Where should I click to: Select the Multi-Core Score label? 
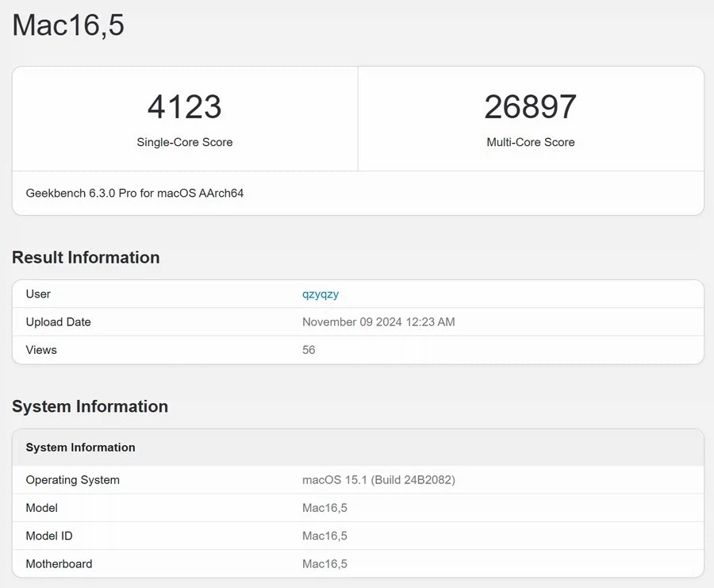530,142
